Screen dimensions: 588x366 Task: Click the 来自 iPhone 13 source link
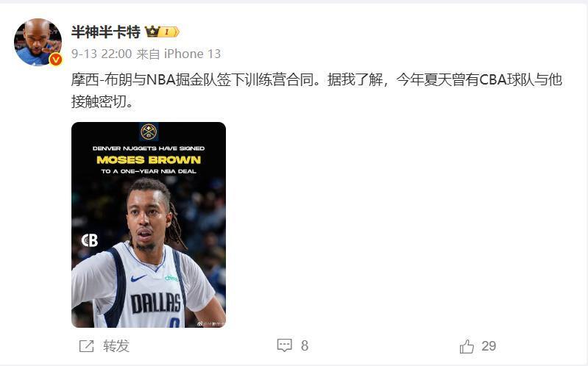pos(179,54)
